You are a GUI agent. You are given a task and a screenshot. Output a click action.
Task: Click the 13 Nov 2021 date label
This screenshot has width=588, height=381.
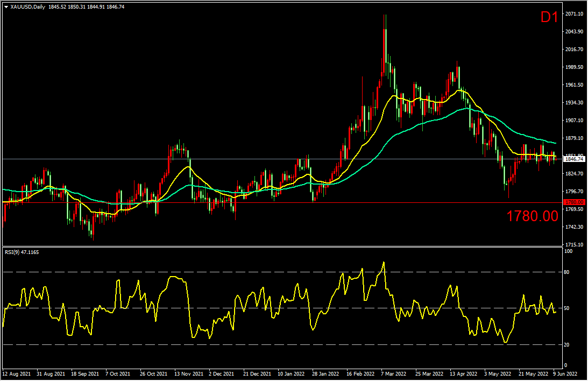[189, 374]
